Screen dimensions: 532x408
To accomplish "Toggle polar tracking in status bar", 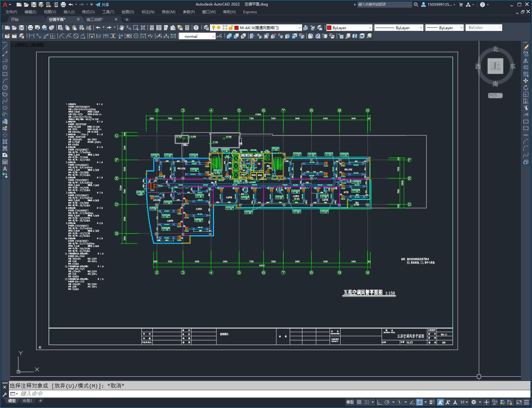I will [387, 402].
